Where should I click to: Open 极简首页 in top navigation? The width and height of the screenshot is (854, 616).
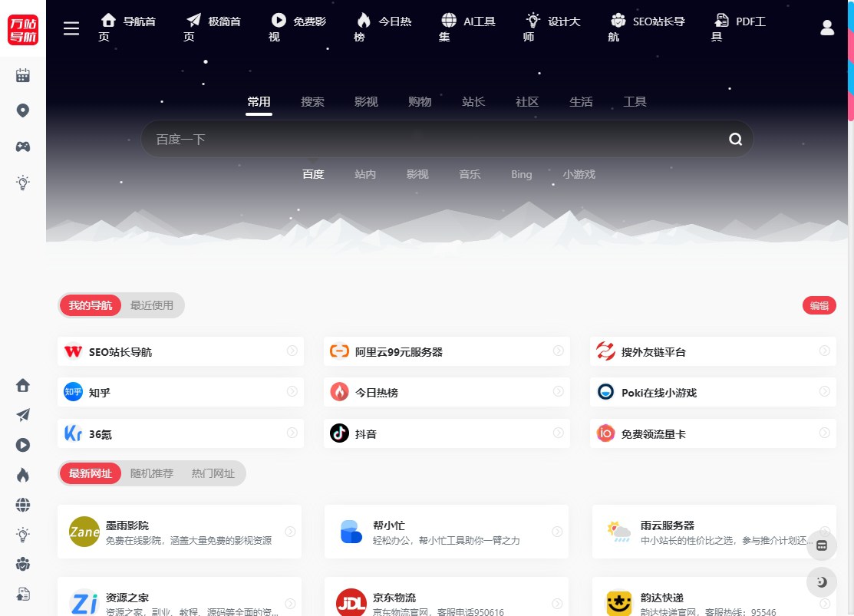(213, 28)
